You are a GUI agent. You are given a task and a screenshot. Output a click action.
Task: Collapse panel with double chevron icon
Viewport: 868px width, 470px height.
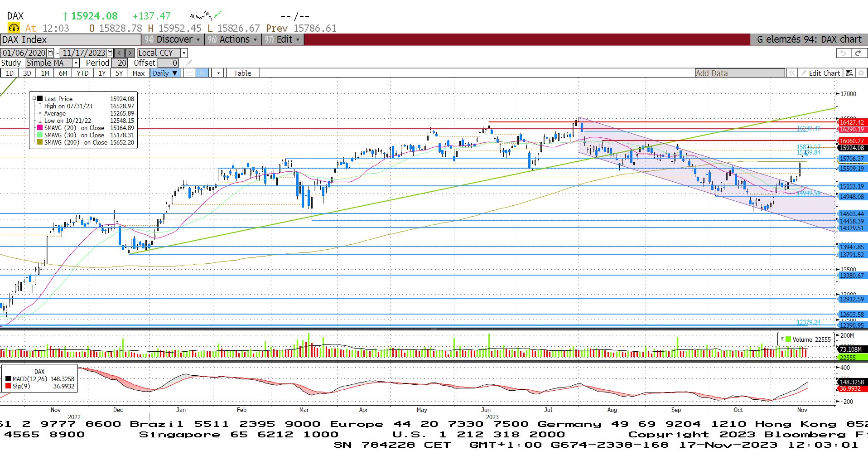click(x=791, y=73)
